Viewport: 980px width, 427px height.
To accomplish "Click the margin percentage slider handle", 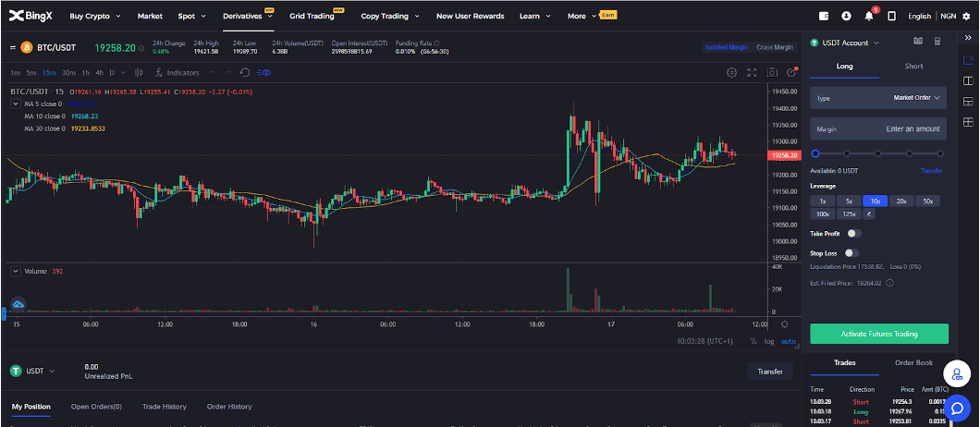I will 815,153.
